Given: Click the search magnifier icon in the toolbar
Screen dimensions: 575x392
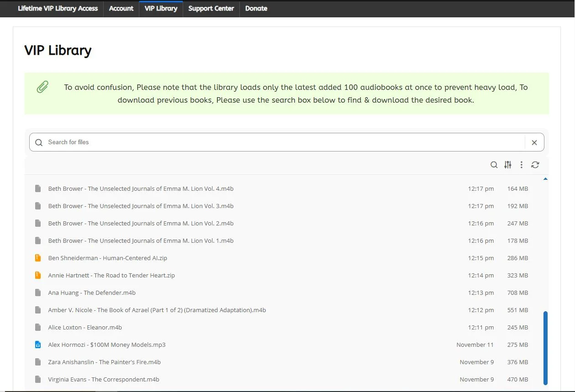Looking at the screenshot, I should click(494, 165).
